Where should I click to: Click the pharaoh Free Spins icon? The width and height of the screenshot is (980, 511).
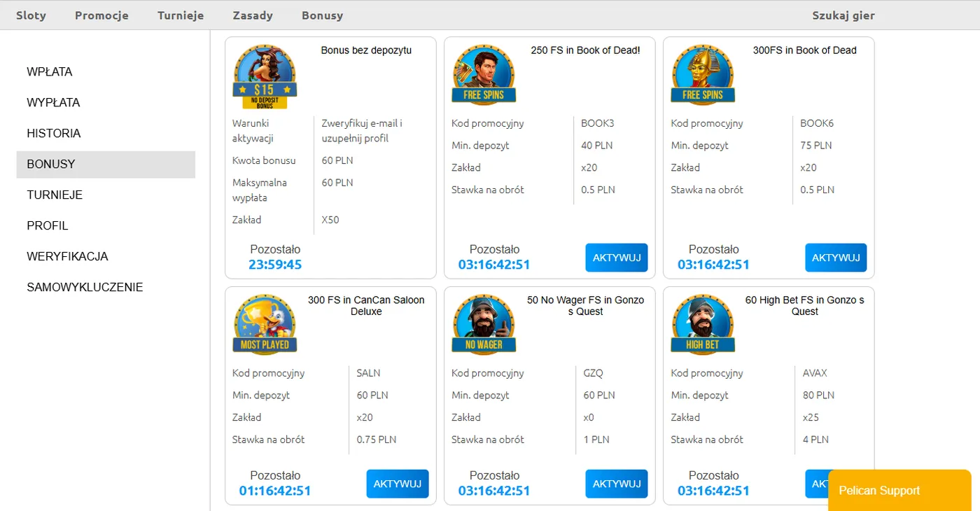703,75
